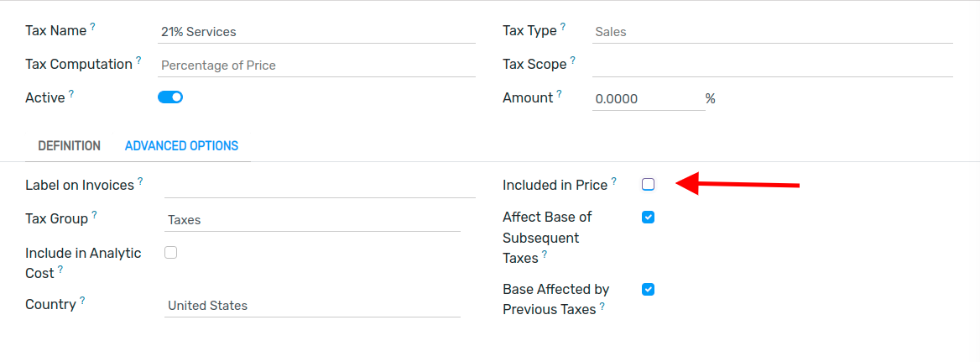
Task: Click the help icon beside Included in Price
Action: point(613,182)
